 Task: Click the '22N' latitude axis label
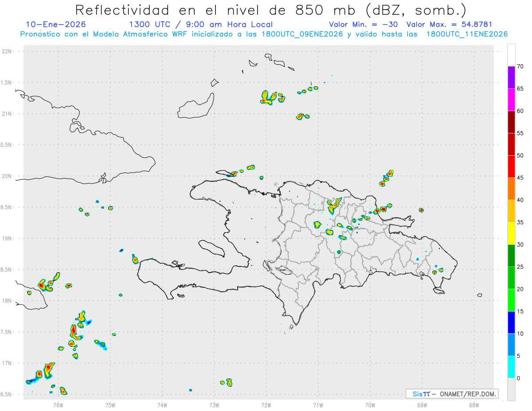(x=8, y=51)
